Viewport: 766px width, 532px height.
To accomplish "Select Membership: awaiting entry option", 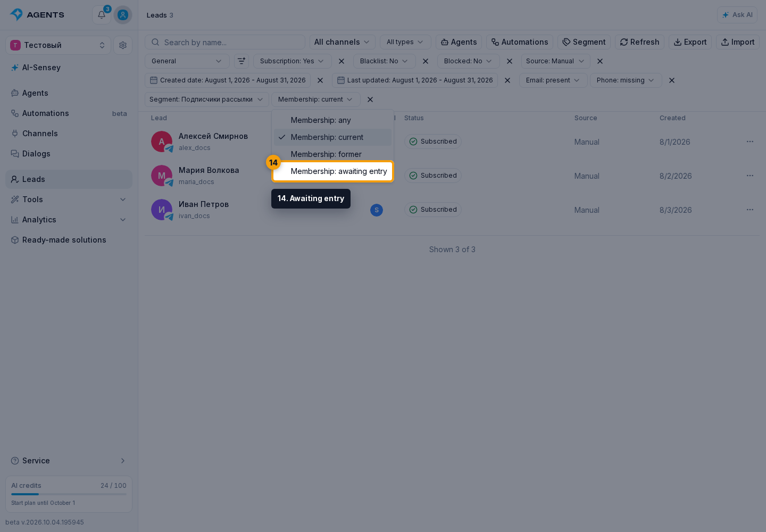I will pos(332,171).
